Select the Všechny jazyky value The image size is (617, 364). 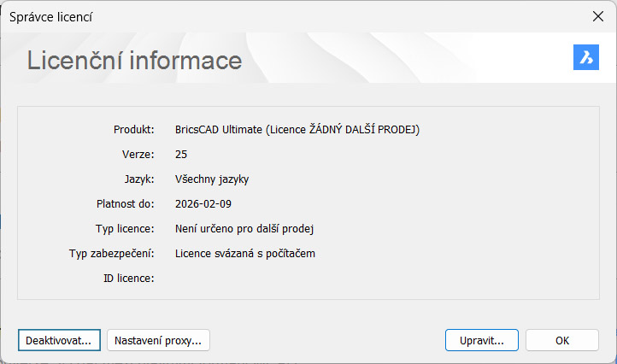[x=211, y=179]
